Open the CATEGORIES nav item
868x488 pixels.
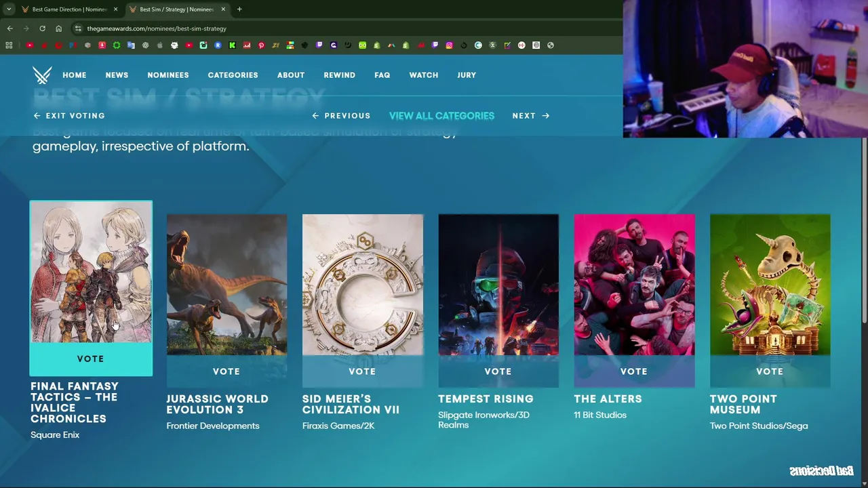233,75
